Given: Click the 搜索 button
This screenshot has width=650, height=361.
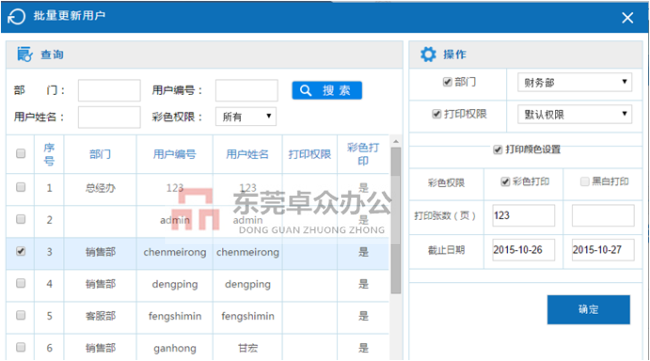Looking at the screenshot, I should [x=327, y=90].
